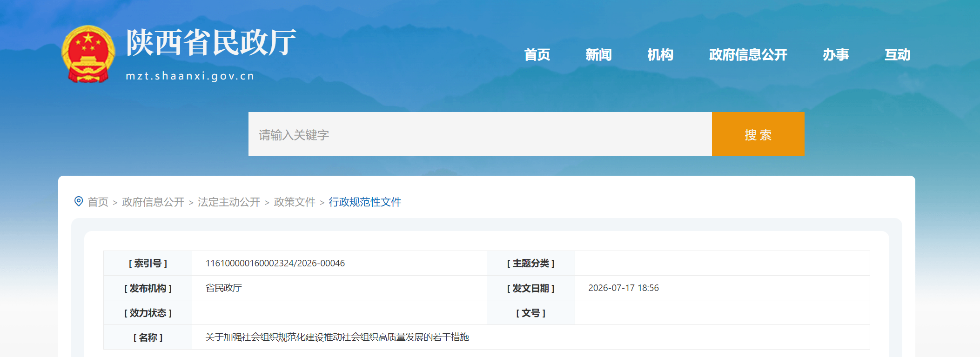Image resolution: width=980 pixels, height=357 pixels.
Task: Select the index number 116100000160002324/2026-00046
Action: pyautogui.click(x=275, y=263)
